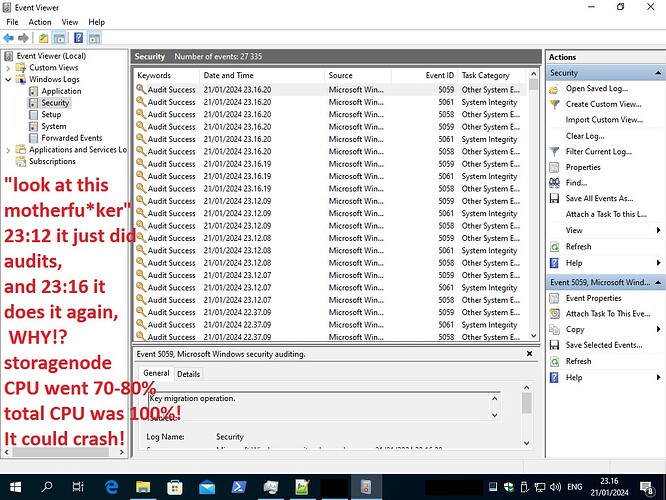
Task: Open Task View on taskbar
Action: 78,487
